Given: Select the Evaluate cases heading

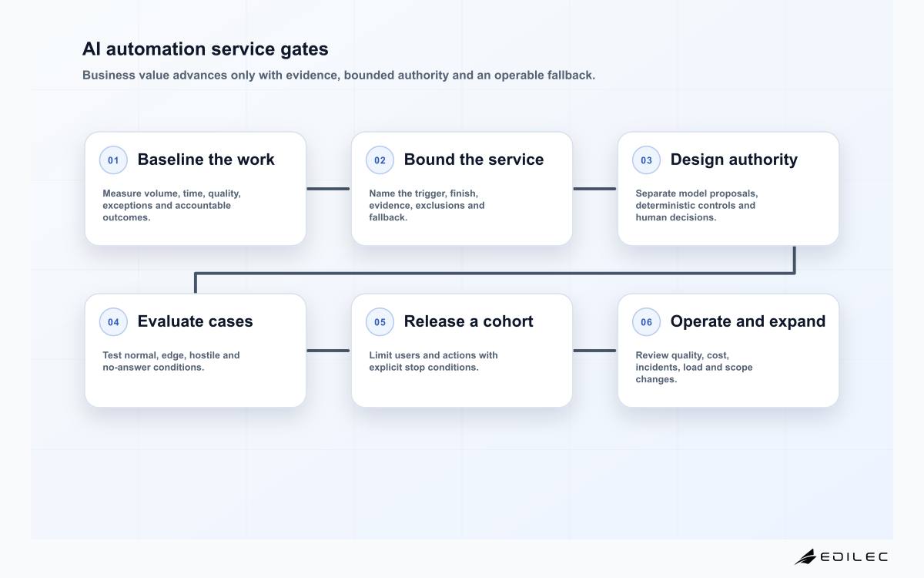Looking at the screenshot, I should (195, 321).
